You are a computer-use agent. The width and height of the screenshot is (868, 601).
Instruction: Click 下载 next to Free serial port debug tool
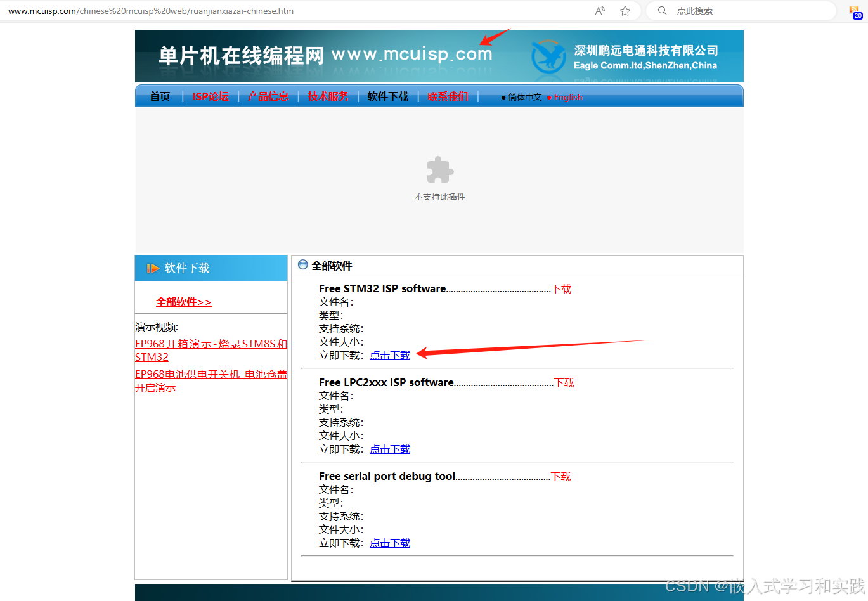pos(561,477)
